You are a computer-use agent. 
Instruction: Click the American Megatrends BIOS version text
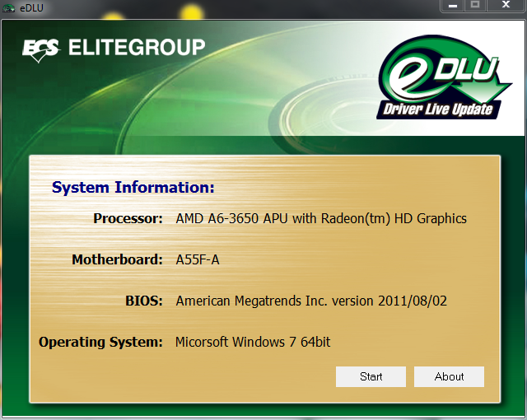click(x=311, y=301)
